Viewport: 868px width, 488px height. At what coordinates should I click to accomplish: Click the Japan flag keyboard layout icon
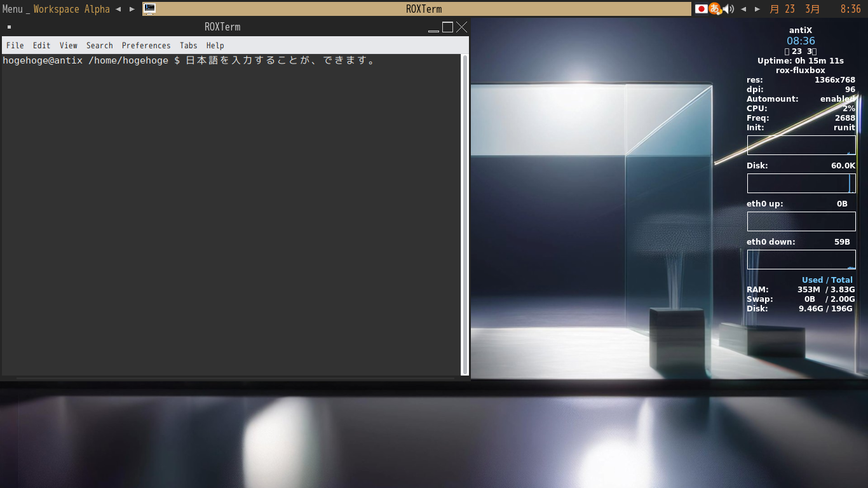[x=701, y=9]
